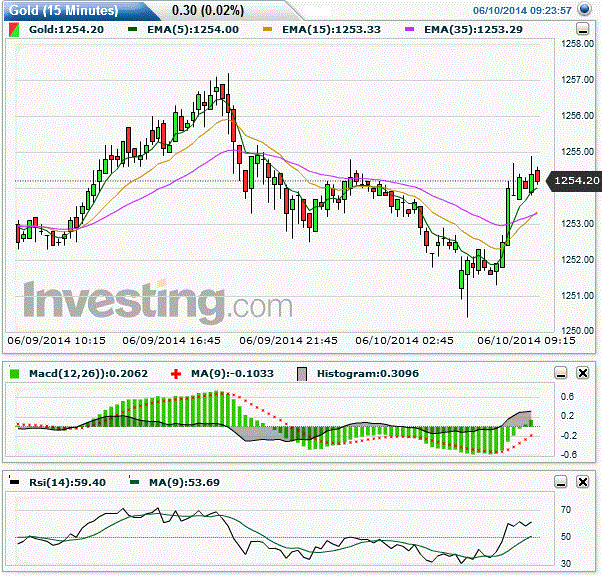602x576 pixels.
Task: Click the EMA(15):1253.33 value
Action: tap(331, 30)
